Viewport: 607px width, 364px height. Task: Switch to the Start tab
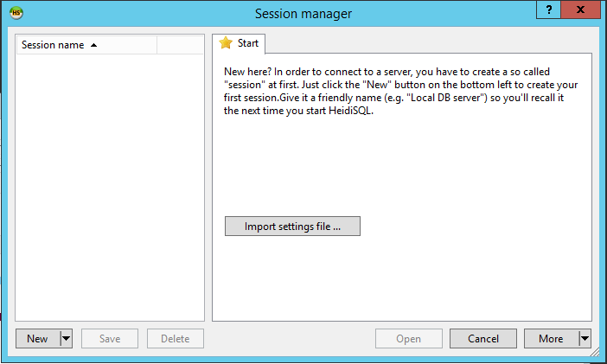pos(239,43)
